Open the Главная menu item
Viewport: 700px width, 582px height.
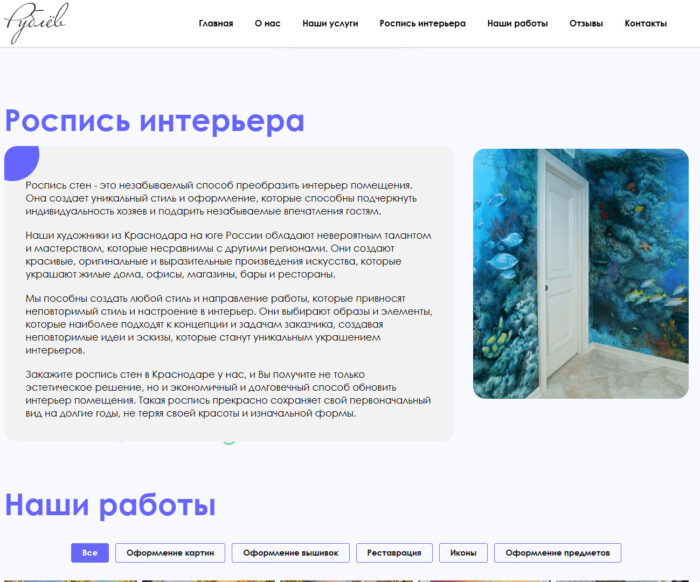[x=216, y=23]
